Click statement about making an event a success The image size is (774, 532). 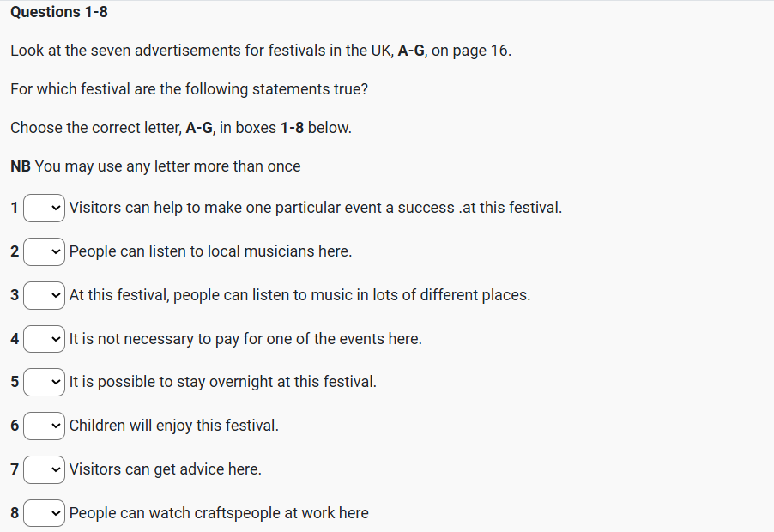(315, 208)
